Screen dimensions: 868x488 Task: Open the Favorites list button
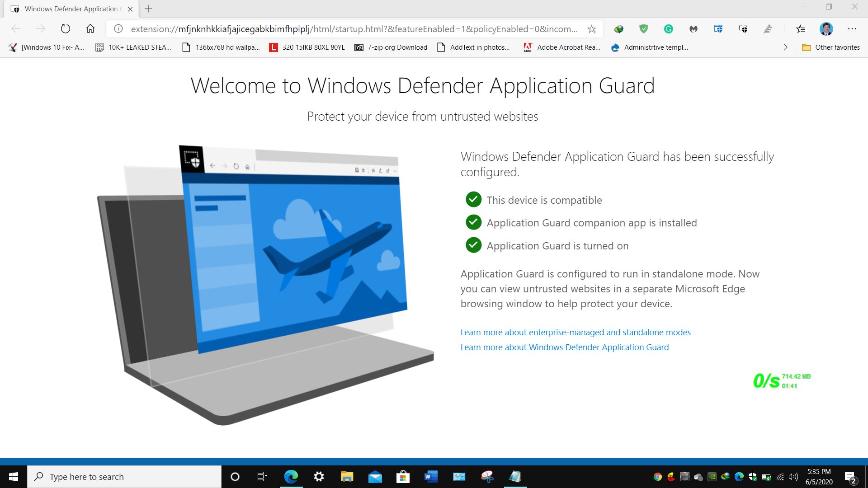[x=800, y=29]
